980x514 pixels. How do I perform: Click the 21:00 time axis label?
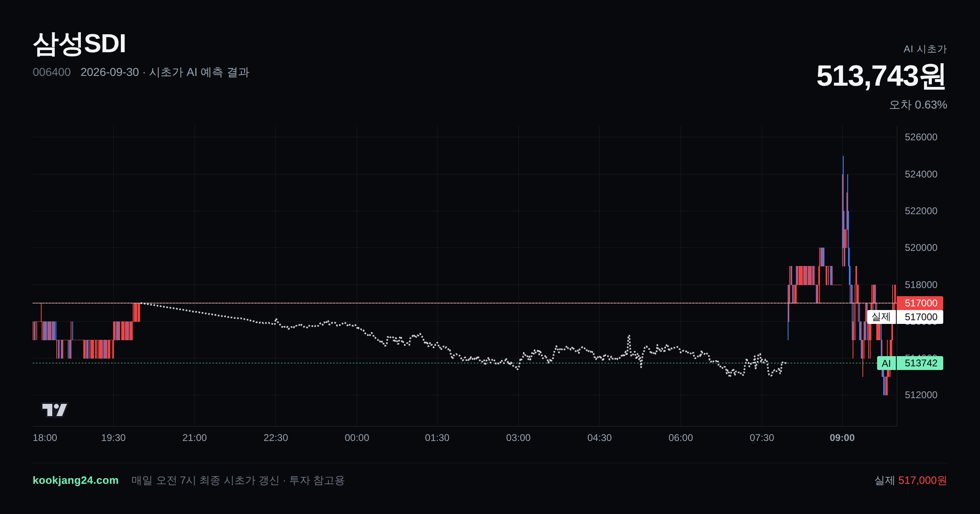click(x=194, y=438)
